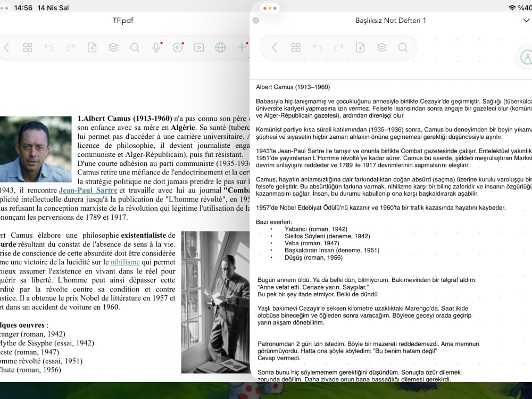Tap 'Başkaldıran İnsan (deneme, 1951)' list item
This screenshot has width=532, height=399.
[332, 251]
